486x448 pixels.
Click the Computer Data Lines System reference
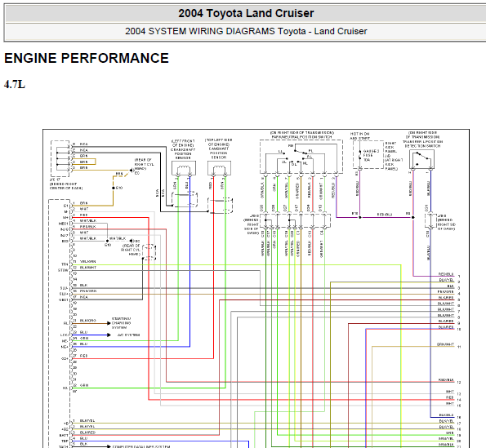tap(141, 446)
